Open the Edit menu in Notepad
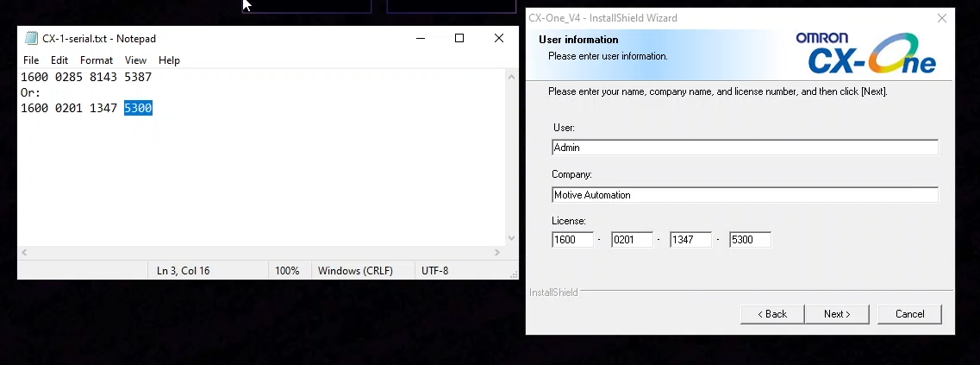Screen dimensions: 980x365 (x=59, y=60)
